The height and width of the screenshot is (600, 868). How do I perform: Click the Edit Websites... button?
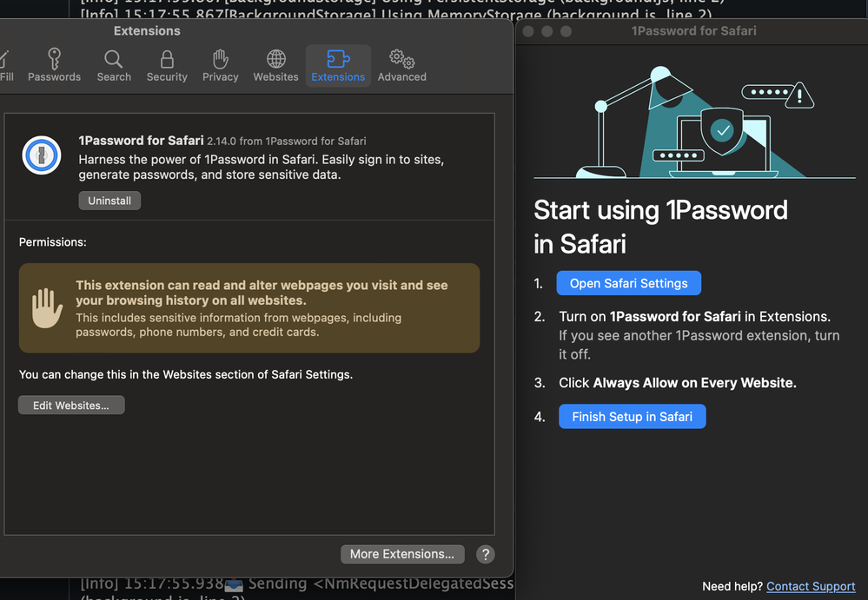[x=71, y=405]
